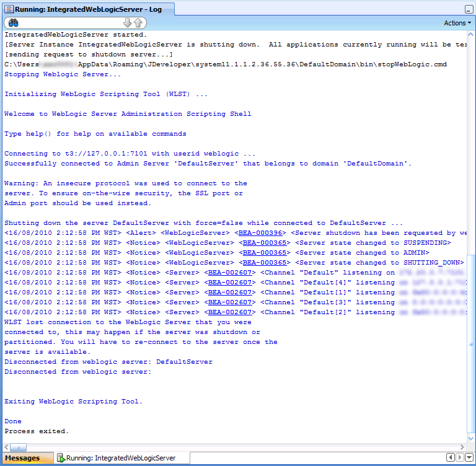The width and height of the screenshot is (476, 466).
Task: Select the Running: IntegratedWebLogicServer - Log tab
Action: click(x=89, y=9)
